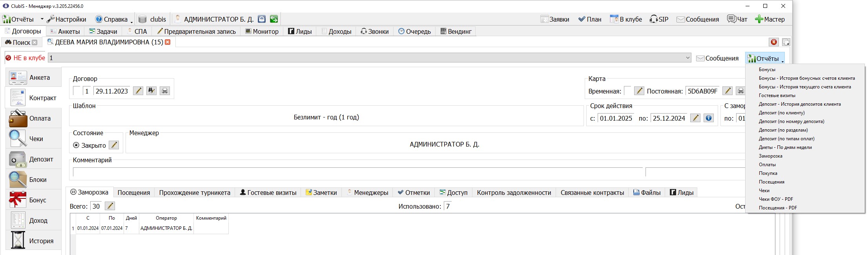Open the Оплата wallet section
The image size is (868, 255).
click(x=33, y=118)
